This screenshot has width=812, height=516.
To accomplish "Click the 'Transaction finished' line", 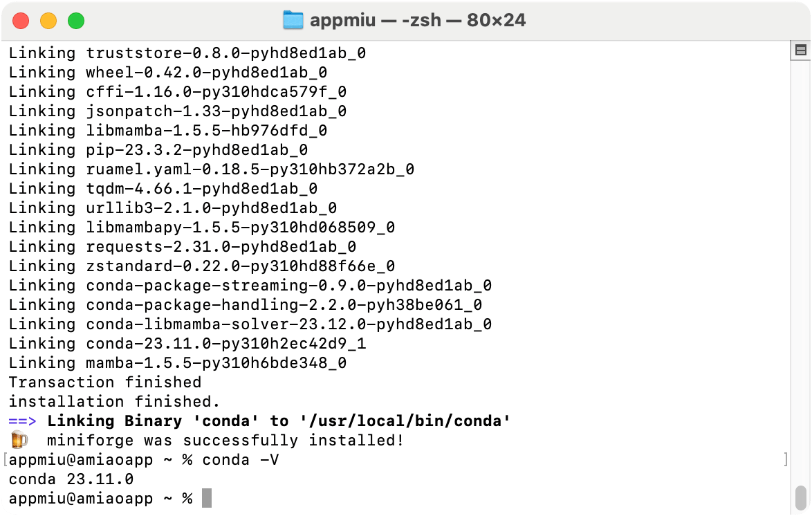I will (104, 382).
